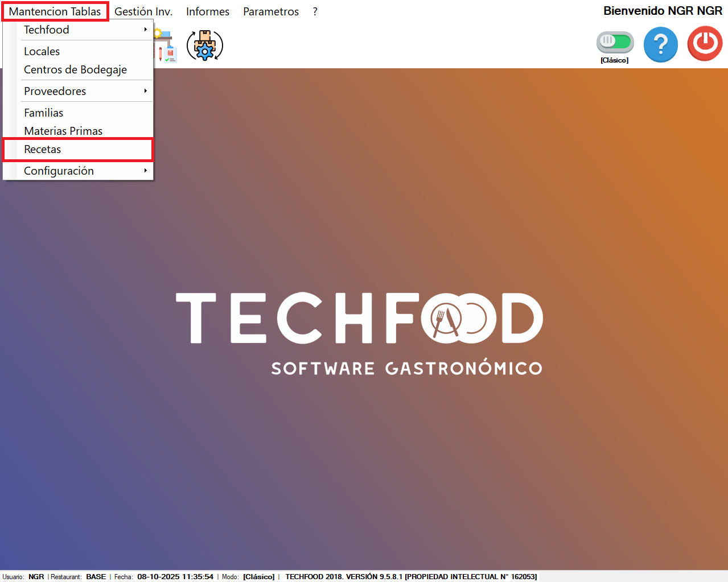Select Locales from the menu
The image size is (728, 582).
(42, 51)
